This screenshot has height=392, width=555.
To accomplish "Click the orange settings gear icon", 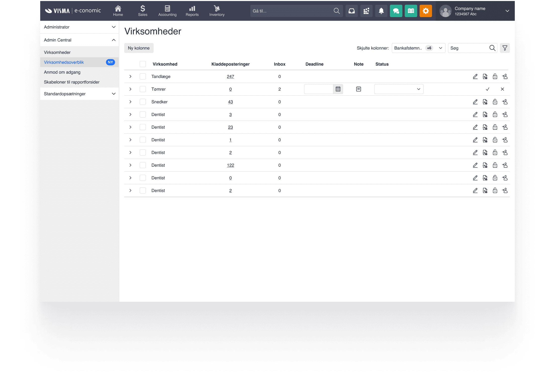I will click(426, 11).
